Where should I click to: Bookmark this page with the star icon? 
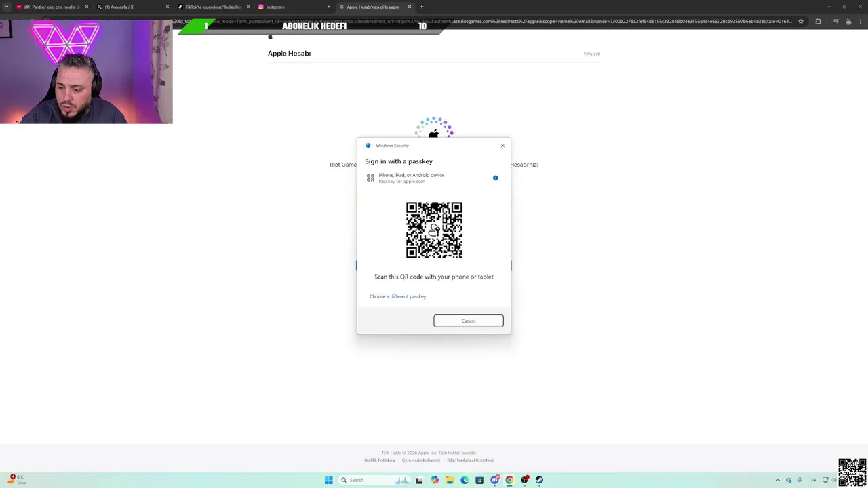tap(801, 22)
